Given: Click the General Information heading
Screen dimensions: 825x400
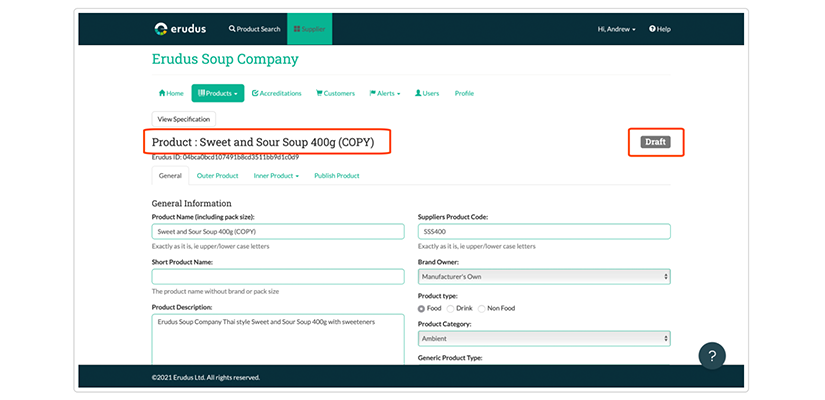Looking at the screenshot, I should click(192, 203).
